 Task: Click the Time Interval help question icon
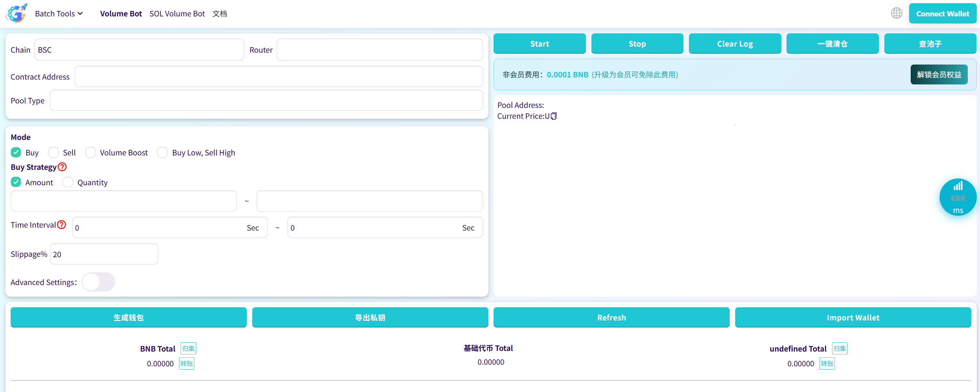[62, 224]
